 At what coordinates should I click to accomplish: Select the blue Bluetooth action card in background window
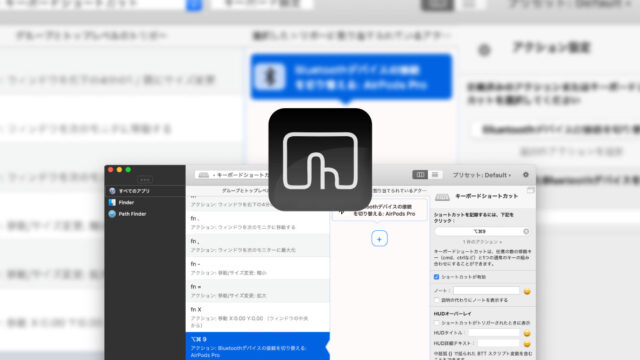tap(351, 77)
